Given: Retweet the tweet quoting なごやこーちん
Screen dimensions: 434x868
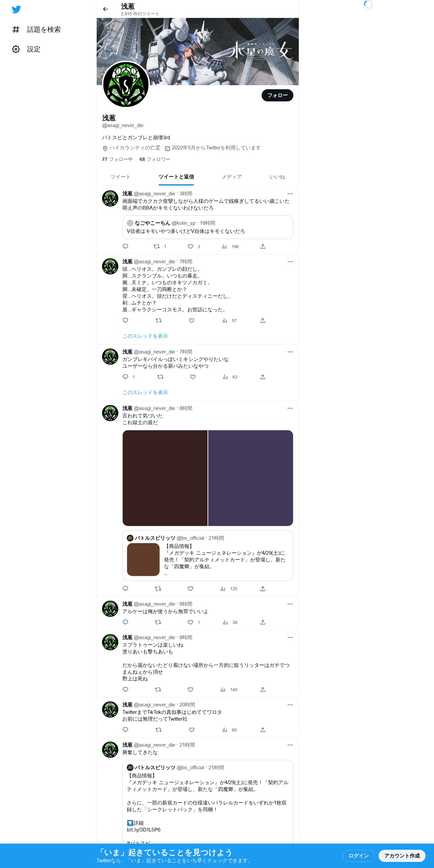Looking at the screenshot, I should click(156, 246).
